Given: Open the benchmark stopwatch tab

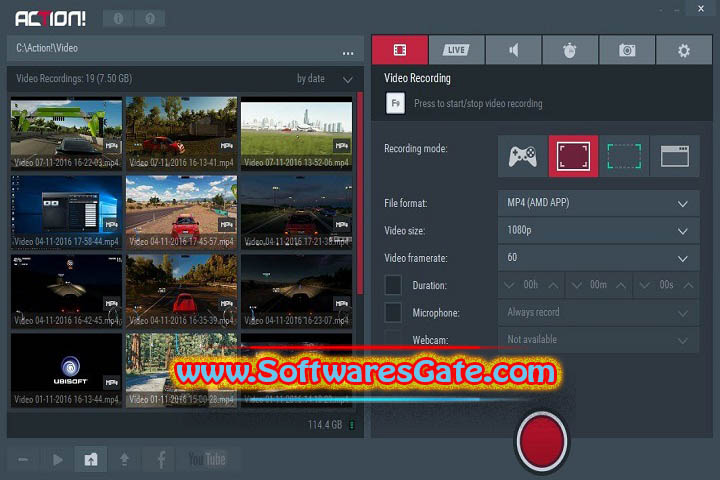Looking at the screenshot, I should [x=570, y=50].
